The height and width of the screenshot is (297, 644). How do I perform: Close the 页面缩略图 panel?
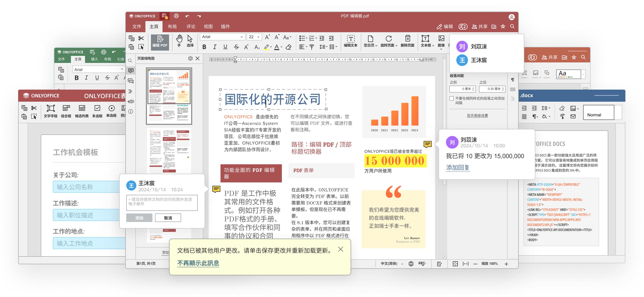pyautogui.click(x=197, y=58)
